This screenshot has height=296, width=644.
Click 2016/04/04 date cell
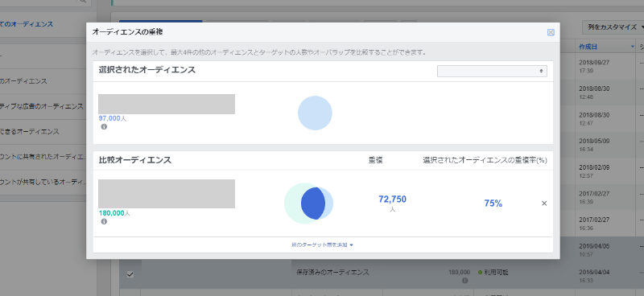(593, 276)
